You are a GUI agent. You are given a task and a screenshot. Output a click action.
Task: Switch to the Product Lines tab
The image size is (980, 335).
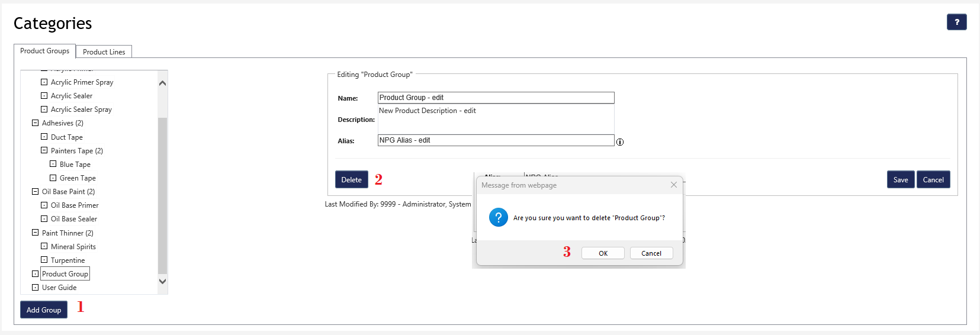(104, 52)
